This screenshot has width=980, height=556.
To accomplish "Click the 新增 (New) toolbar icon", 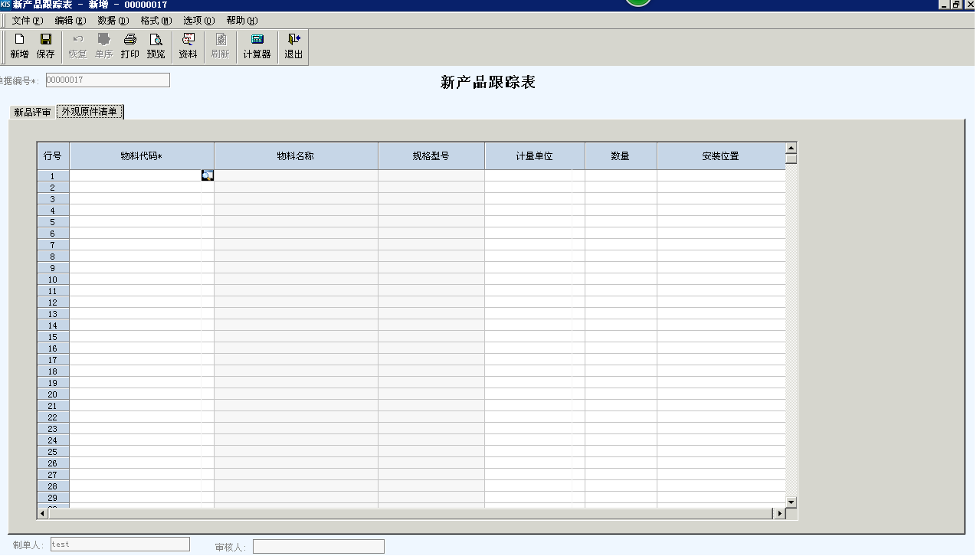I will tap(19, 46).
